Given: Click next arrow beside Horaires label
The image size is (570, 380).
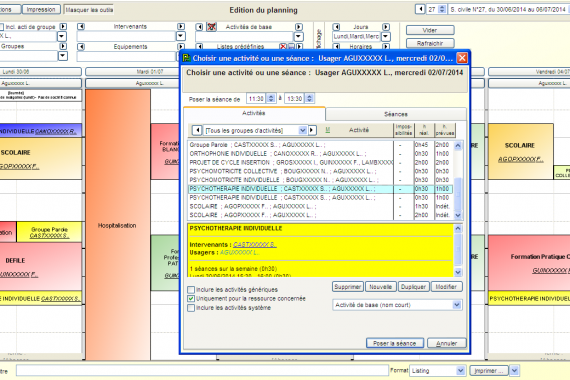Looking at the screenshot, I should pos(386,47).
